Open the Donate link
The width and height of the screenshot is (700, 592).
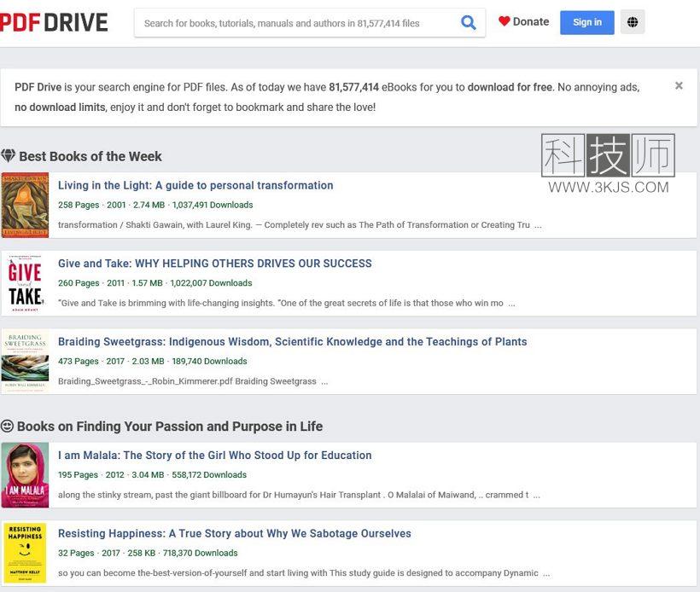coord(524,21)
